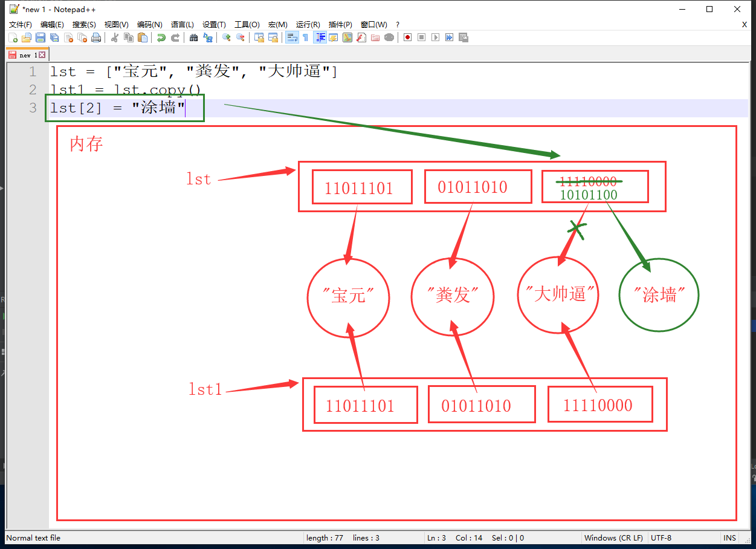Screen dimensions: 756x549
Task: Click UTF-8 encoding in status bar
Action: 661,538
